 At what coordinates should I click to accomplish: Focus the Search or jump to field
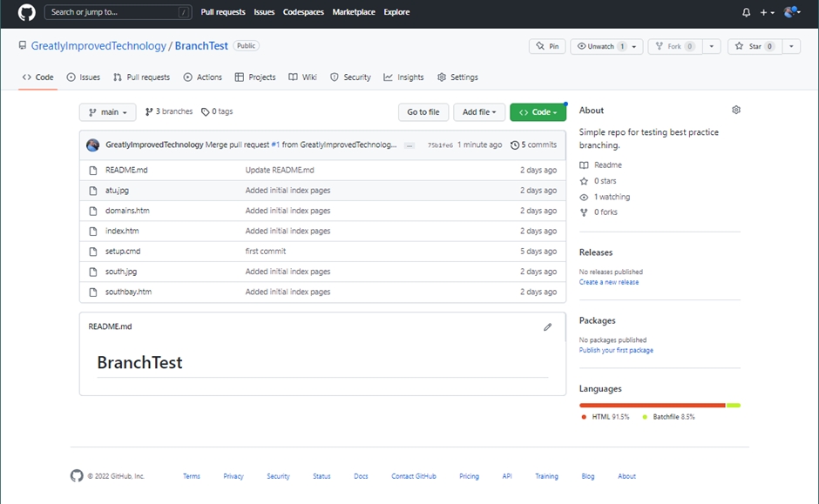pyautogui.click(x=113, y=12)
